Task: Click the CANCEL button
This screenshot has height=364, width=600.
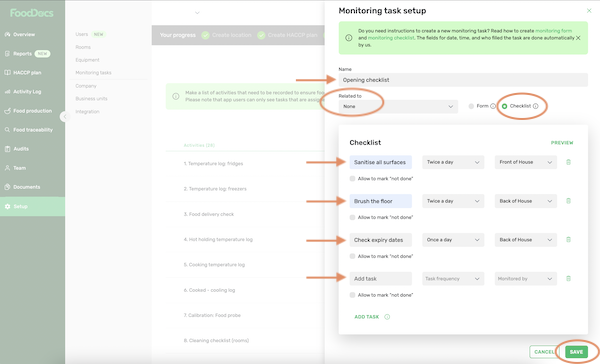Action: [x=544, y=352]
